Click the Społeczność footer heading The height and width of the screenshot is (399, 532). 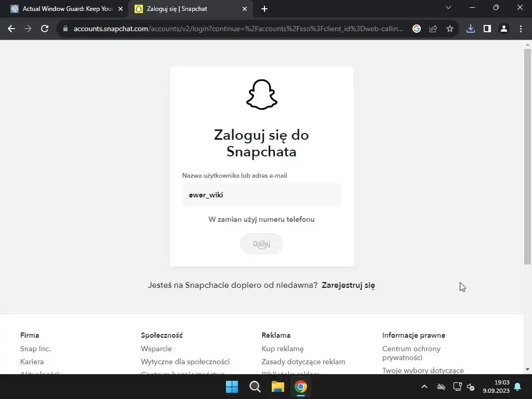tap(162, 335)
